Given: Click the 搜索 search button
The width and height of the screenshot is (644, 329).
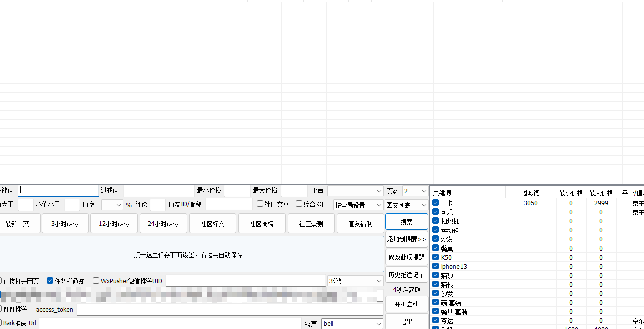Looking at the screenshot, I should click(406, 222).
